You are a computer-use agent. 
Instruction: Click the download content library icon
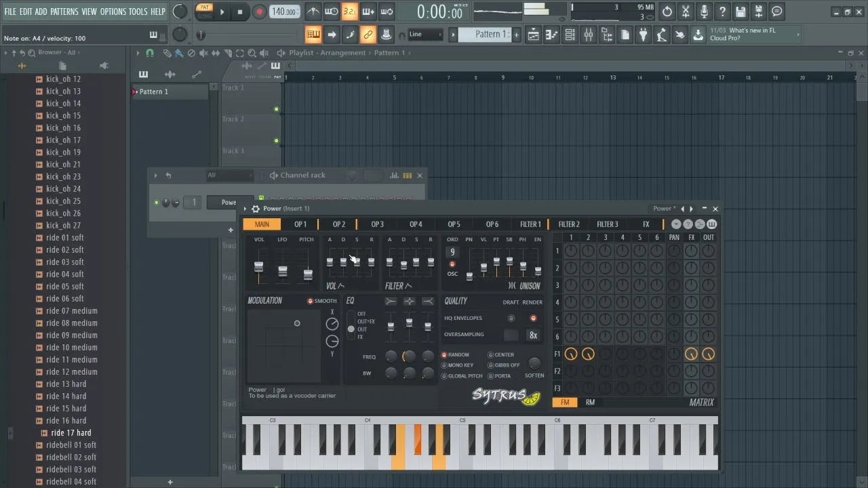pyautogui.click(x=698, y=35)
